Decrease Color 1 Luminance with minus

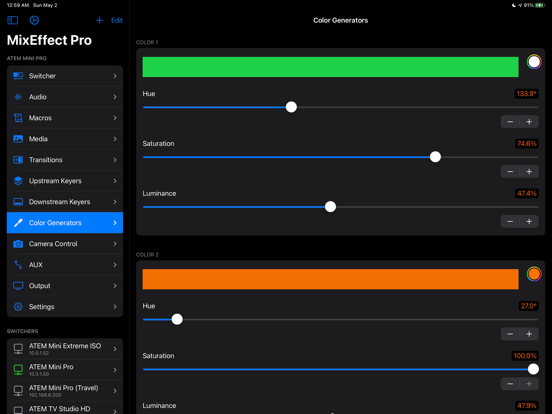(510, 221)
